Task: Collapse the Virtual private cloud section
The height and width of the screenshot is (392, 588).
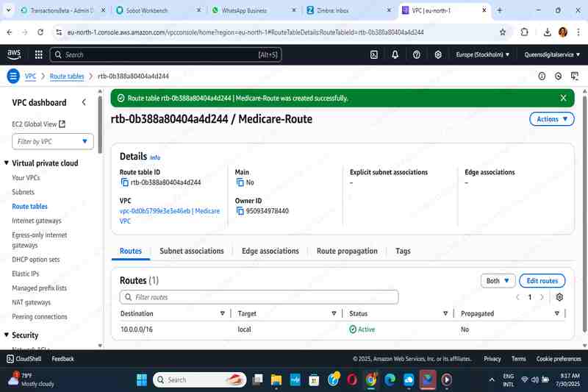Action: 7,163
